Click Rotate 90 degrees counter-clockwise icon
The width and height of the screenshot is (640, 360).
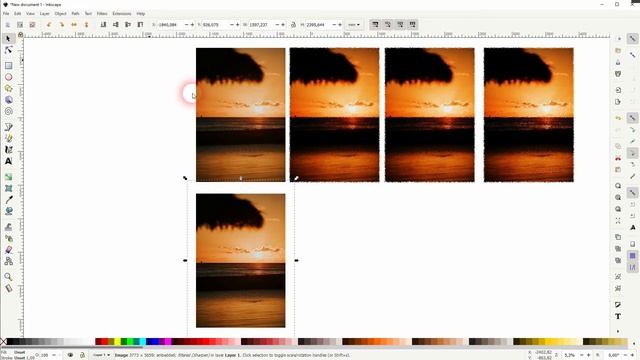point(49,25)
